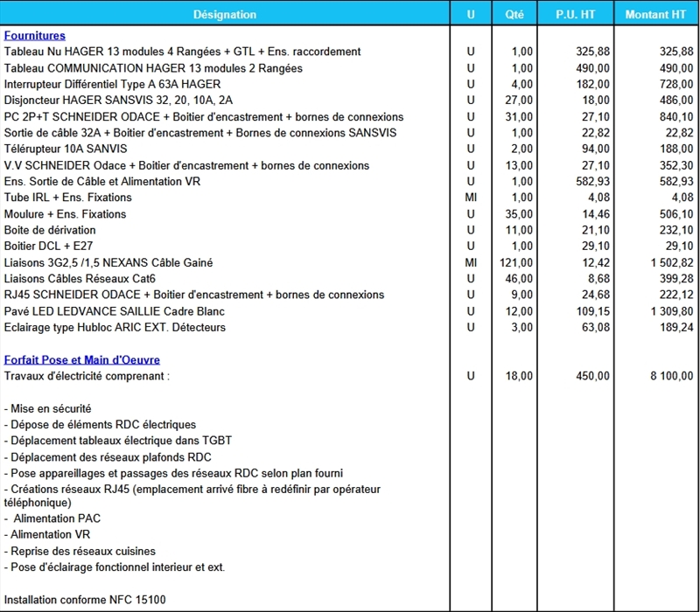Screen dimensions: 700x612
Task: Select the Qté column header
Action: [x=514, y=14]
